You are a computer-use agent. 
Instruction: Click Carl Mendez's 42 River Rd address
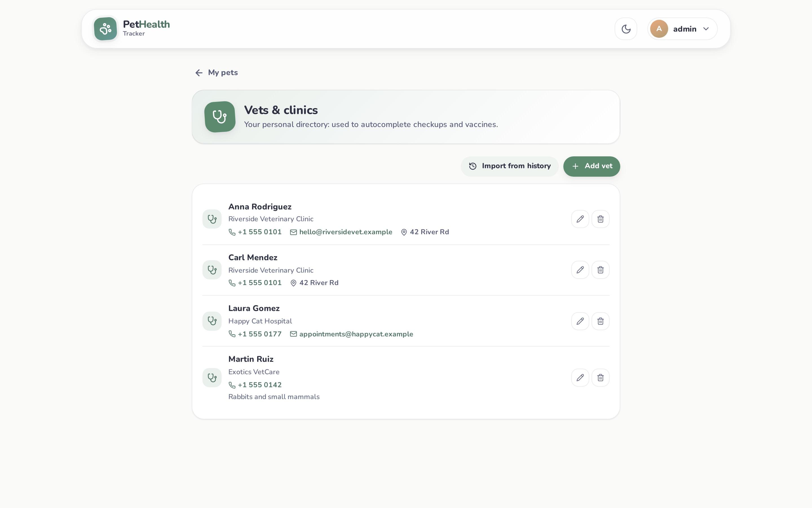click(x=314, y=283)
